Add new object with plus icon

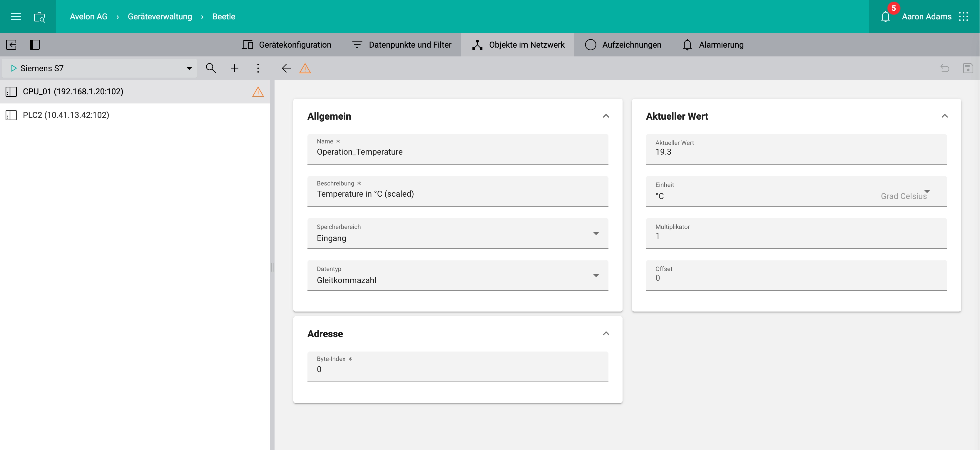pos(234,68)
